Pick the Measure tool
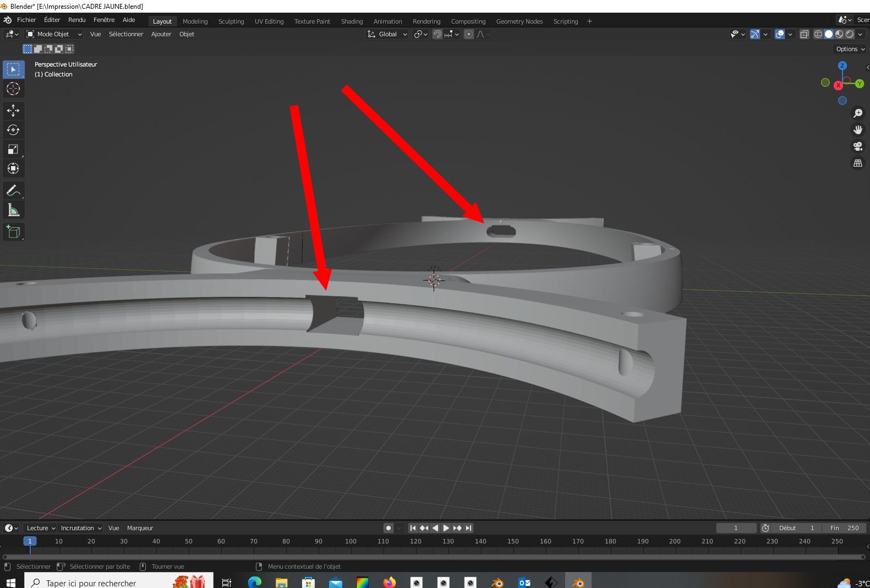This screenshot has height=588, width=870. [13, 210]
